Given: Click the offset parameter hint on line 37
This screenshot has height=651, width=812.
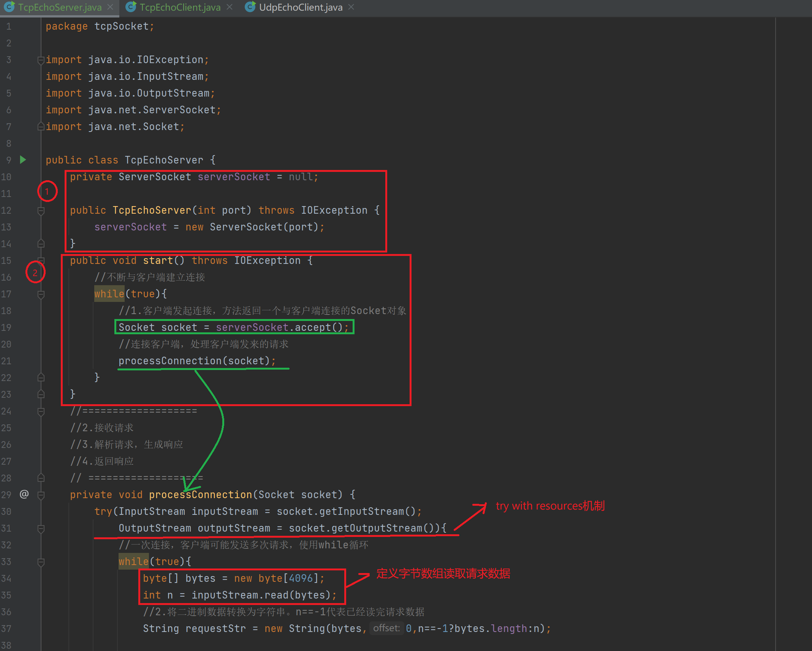Looking at the screenshot, I should (x=386, y=628).
